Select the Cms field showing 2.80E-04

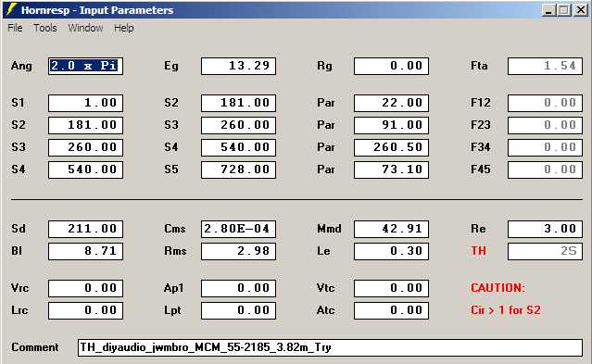click(239, 229)
